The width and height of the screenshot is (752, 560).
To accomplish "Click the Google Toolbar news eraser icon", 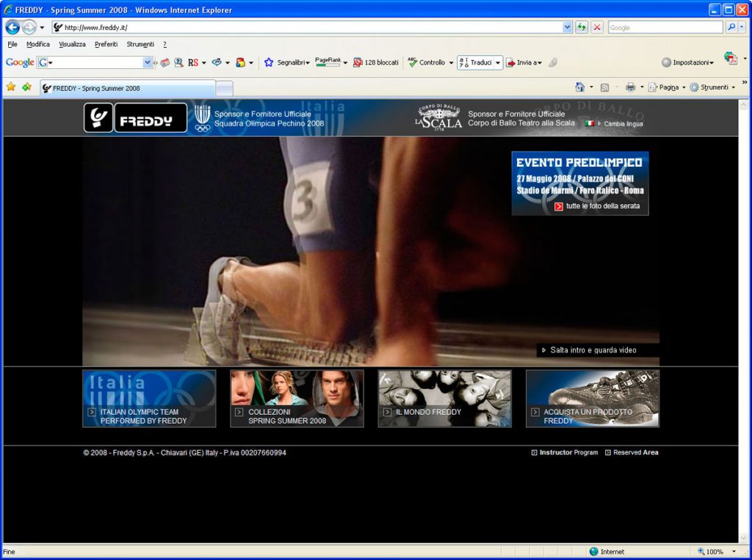I will pyautogui.click(x=165, y=62).
